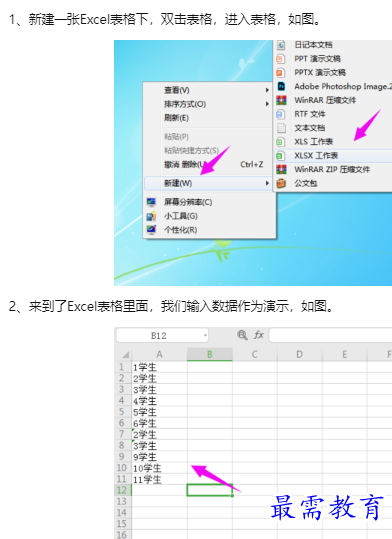Expand the arrow beside 排序方式(O)
Viewport: 392px width, 539px height.
click(x=267, y=104)
